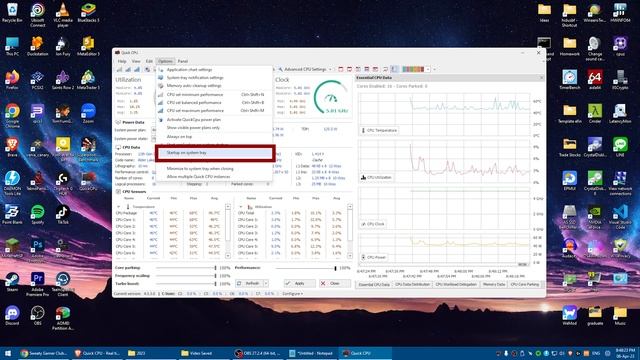Open the View menu
The height and width of the screenshot is (360, 640).
click(x=136, y=61)
